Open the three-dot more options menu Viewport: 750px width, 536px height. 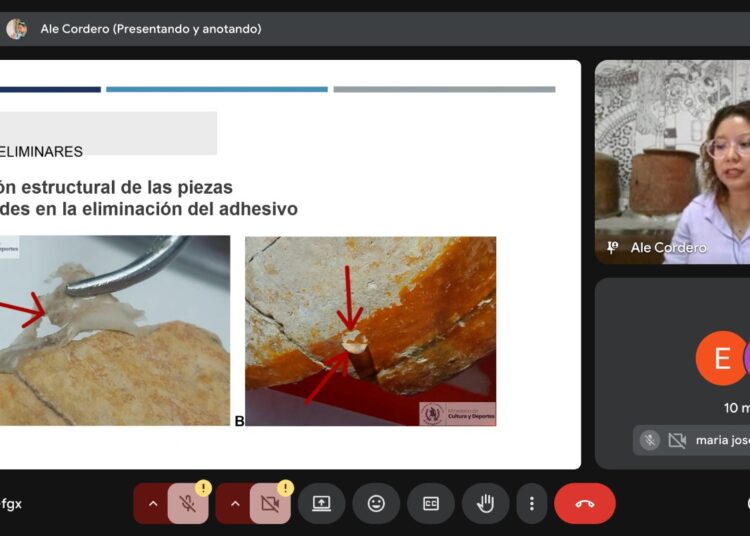pos(532,504)
